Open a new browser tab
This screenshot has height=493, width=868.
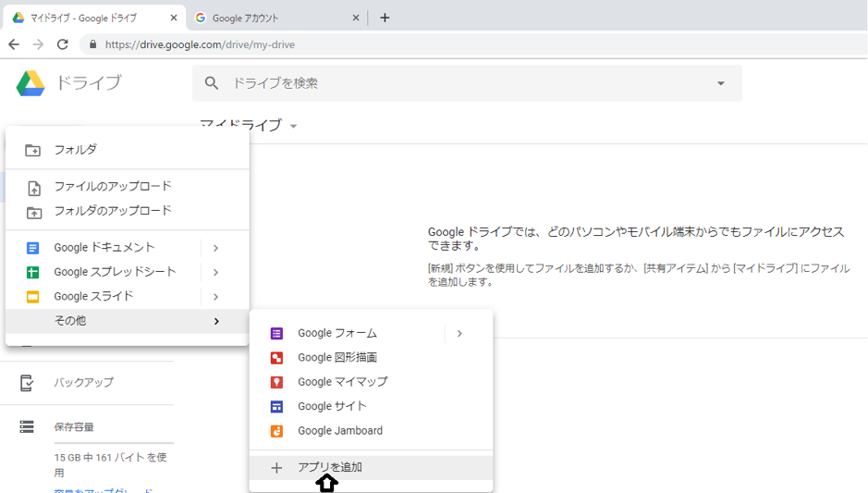coord(385,18)
